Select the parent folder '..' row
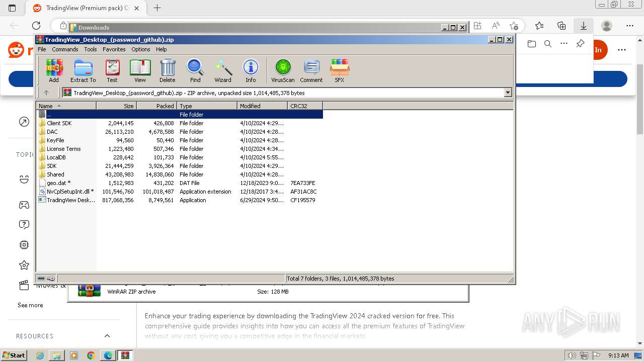The height and width of the screenshot is (362, 644). (180, 115)
